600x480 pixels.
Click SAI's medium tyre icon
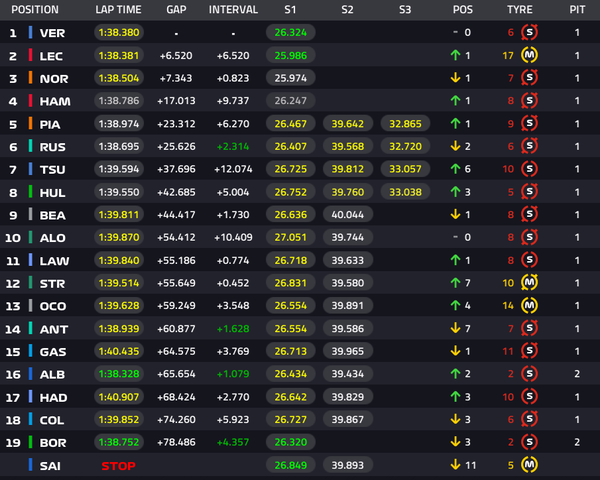(x=530, y=465)
